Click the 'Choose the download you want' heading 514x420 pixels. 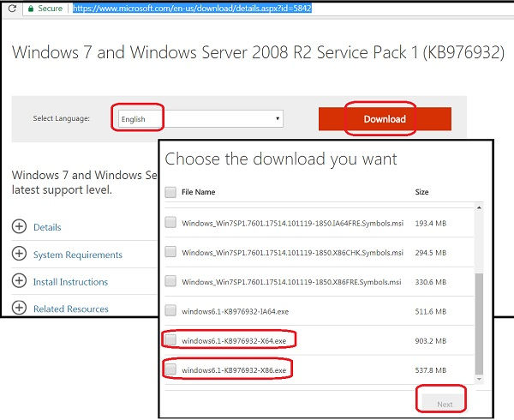(x=281, y=159)
